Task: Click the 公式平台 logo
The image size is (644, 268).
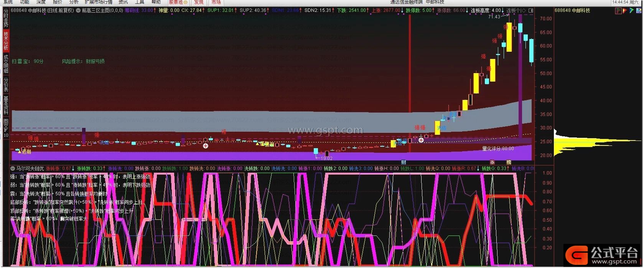Action: coord(602,255)
